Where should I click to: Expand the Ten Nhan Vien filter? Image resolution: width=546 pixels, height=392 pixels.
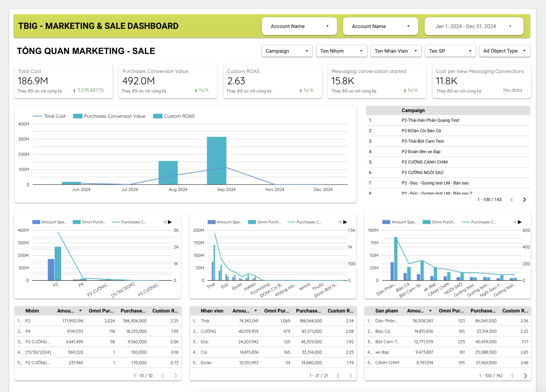click(x=396, y=51)
